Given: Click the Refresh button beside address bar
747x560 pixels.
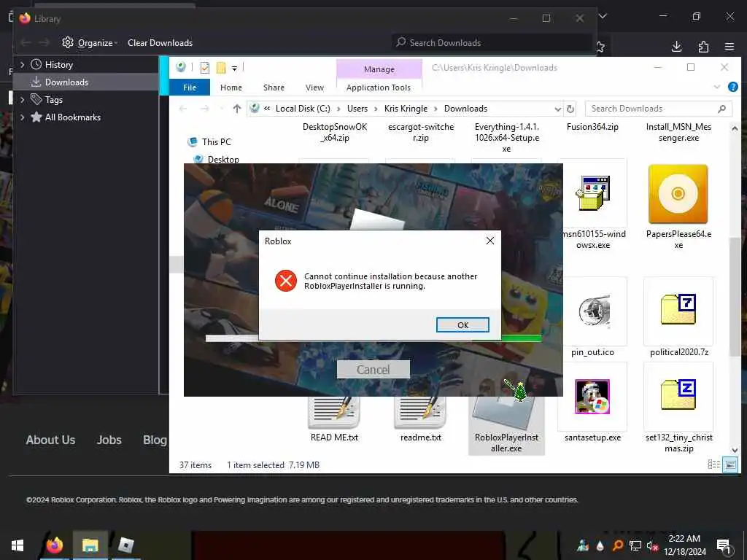Looking at the screenshot, I should 570,109.
